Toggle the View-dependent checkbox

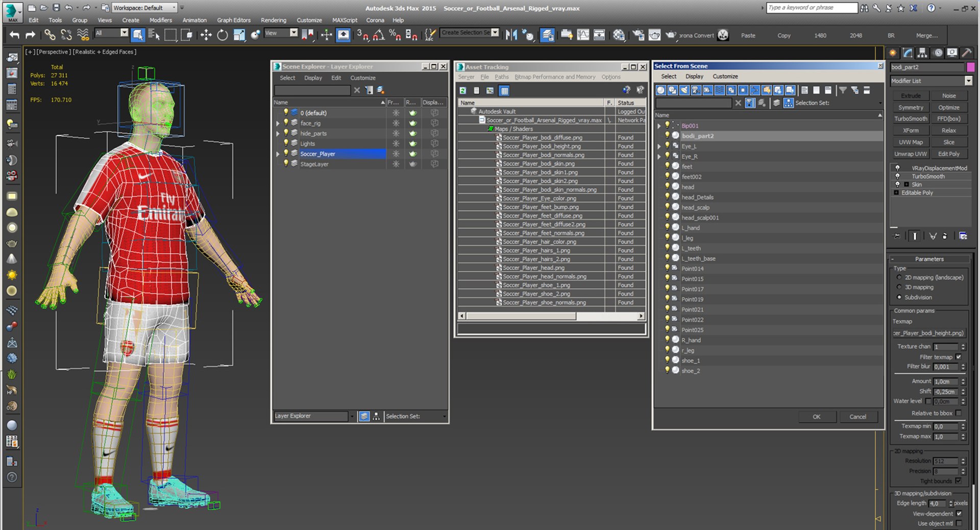[959, 514]
